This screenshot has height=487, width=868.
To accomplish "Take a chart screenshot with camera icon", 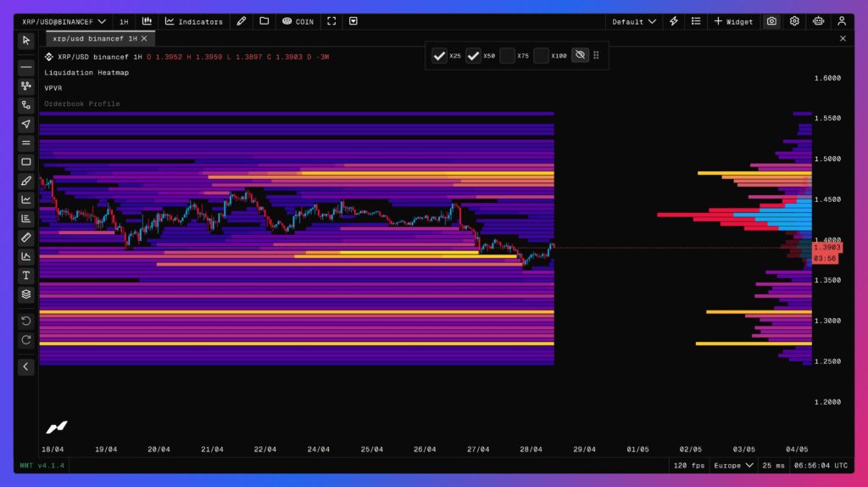I will pyautogui.click(x=771, y=21).
